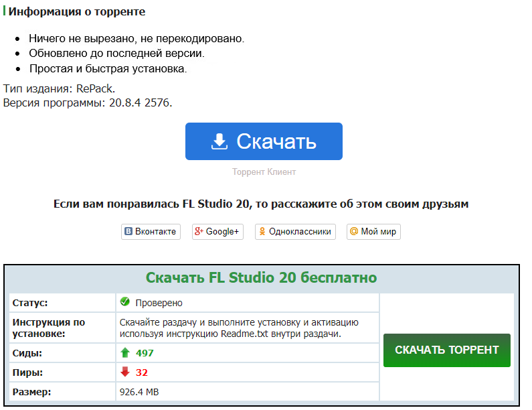The width and height of the screenshot is (532, 410).
Task: Click the Одноклассники logo icon
Action: [x=262, y=231]
